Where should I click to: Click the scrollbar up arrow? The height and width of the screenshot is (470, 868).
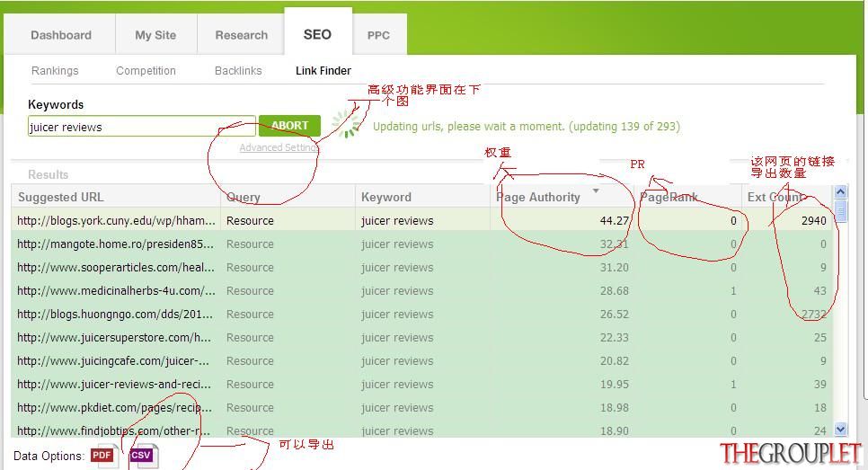[x=840, y=192]
